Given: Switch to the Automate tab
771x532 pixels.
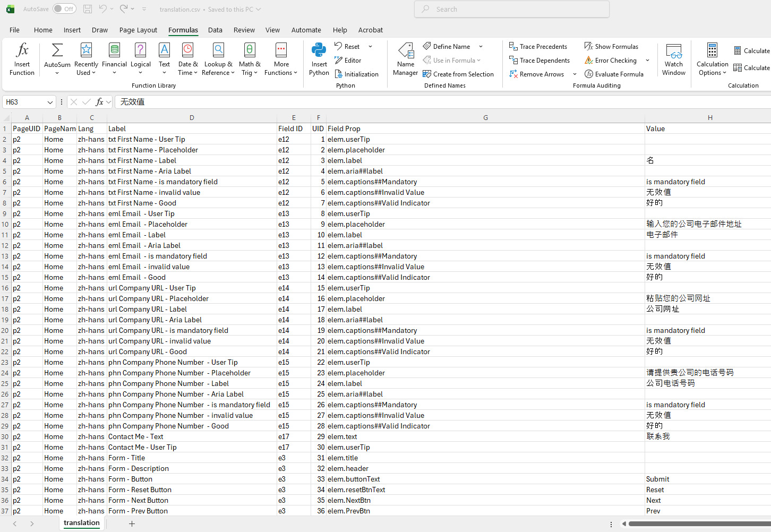Looking at the screenshot, I should 306,30.
